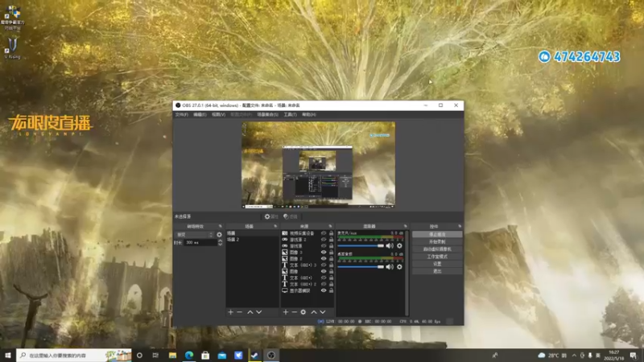Open the 工具(T) menu in OBS
This screenshot has width=644, height=362.
290,114
